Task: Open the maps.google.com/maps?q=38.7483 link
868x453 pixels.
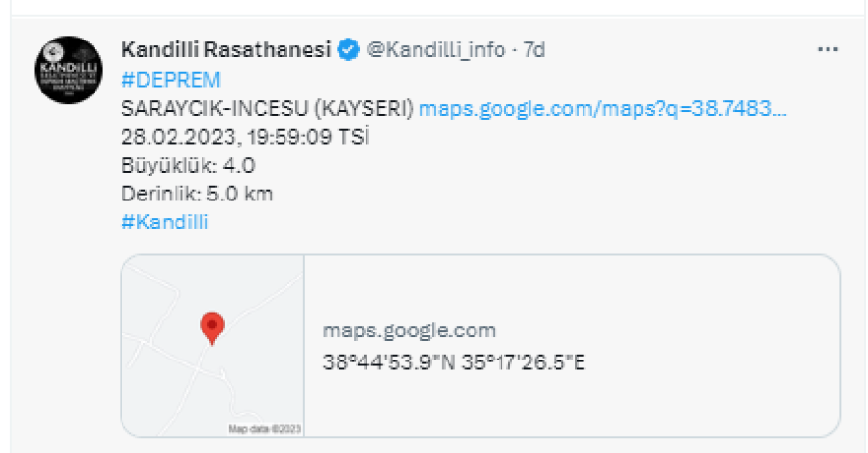Action: tap(603, 108)
